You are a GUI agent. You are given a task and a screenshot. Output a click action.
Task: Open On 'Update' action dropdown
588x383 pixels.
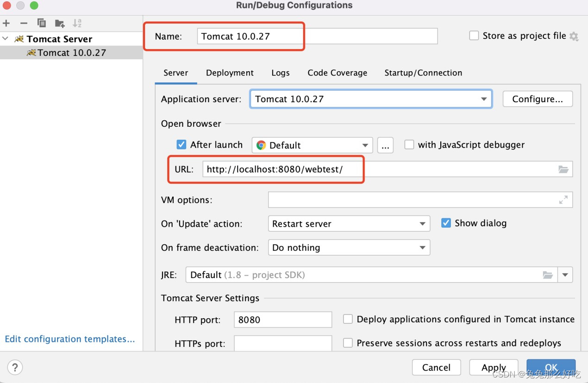click(349, 224)
